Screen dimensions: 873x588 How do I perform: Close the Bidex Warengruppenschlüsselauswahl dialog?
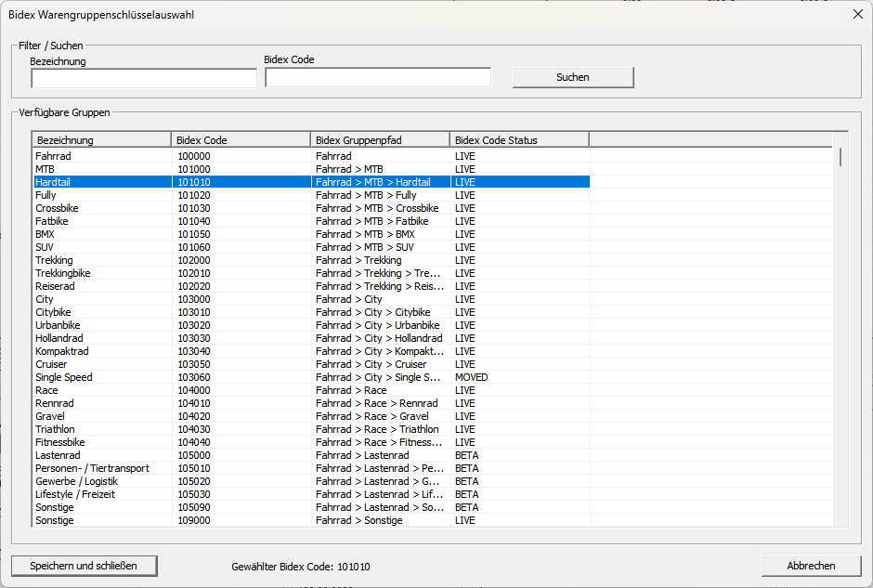pyautogui.click(x=857, y=14)
